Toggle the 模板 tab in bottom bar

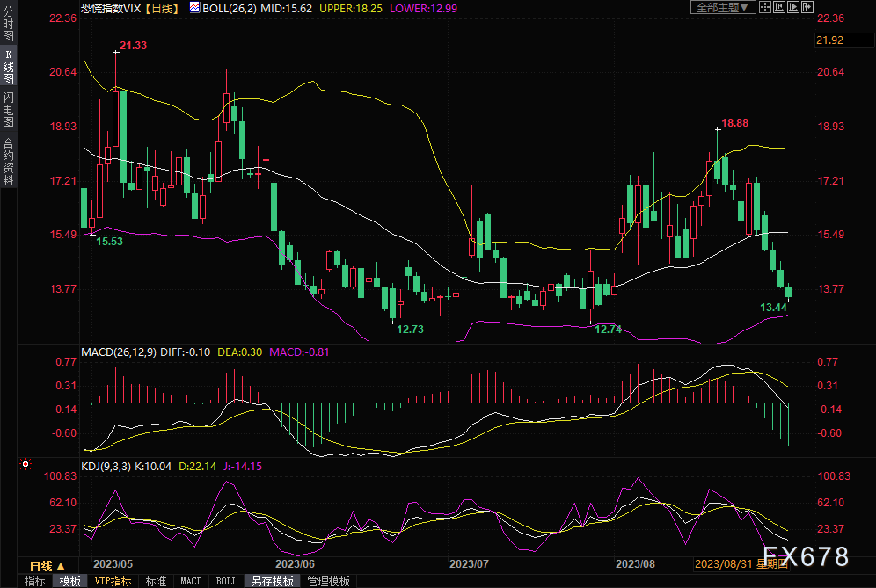tap(70, 581)
